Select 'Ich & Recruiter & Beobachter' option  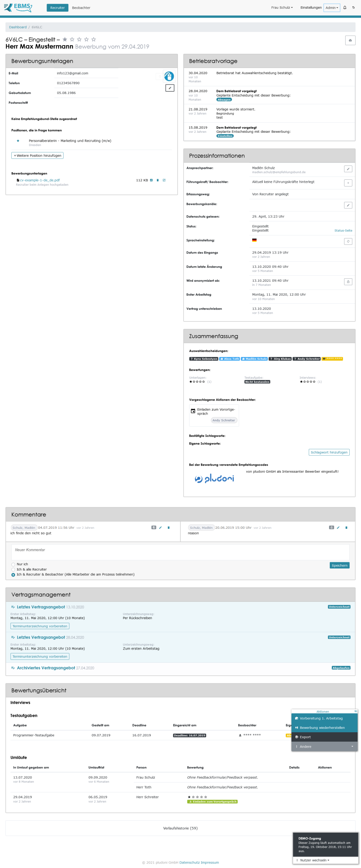pyautogui.click(x=12, y=575)
